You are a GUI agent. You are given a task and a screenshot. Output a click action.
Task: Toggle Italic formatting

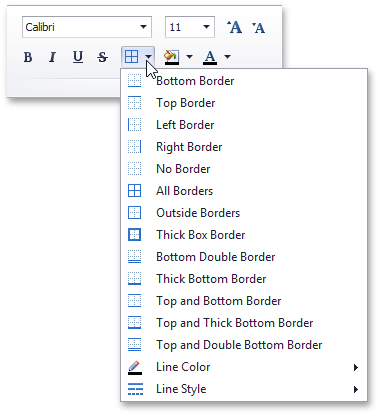click(x=52, y=57)
